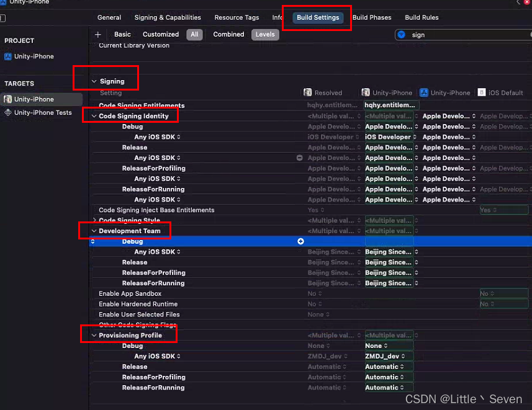
Task: Click the Unity-iPhone project column icon
Action: [x=424, y=92]
